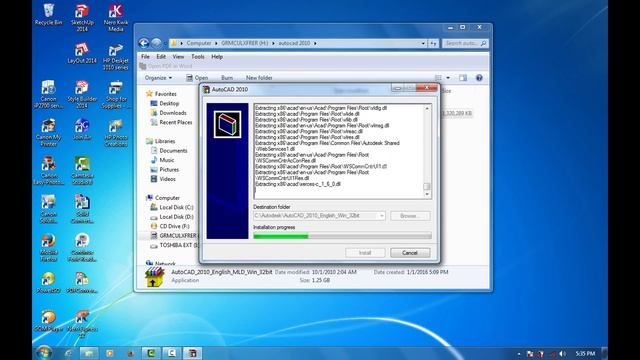The height and width of the screenshot is (360, 640).
Task: Open the Destination folder combo dropdown
Action: 382,216
